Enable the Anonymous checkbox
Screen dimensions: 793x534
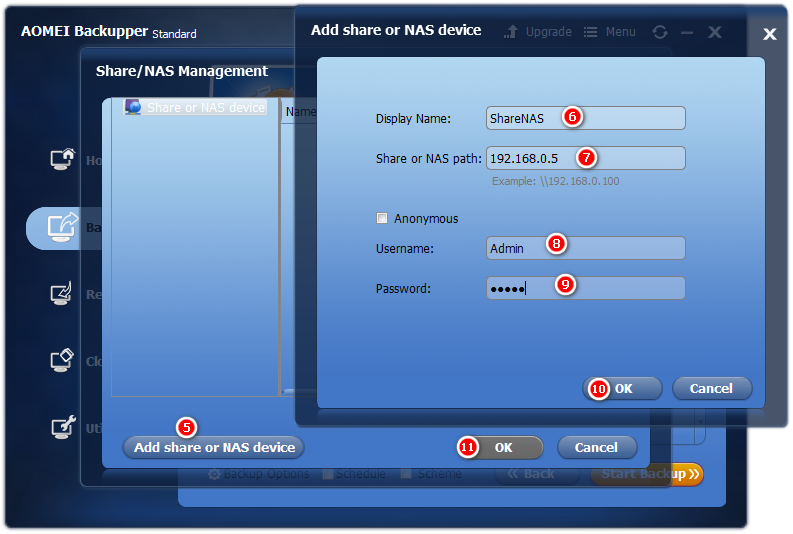pyautogui.click(x=382, y=218)
